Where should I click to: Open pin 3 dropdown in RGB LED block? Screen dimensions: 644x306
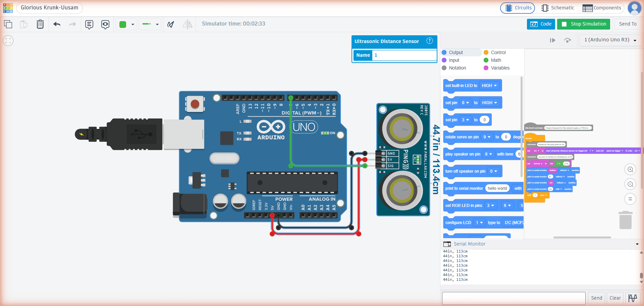[490, 206]
